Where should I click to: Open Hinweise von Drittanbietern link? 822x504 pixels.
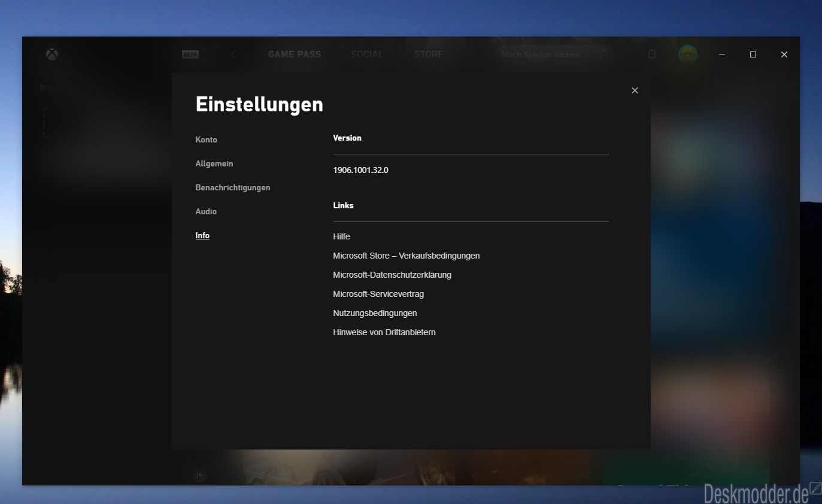pyautogui.click(x=384, y=332)
